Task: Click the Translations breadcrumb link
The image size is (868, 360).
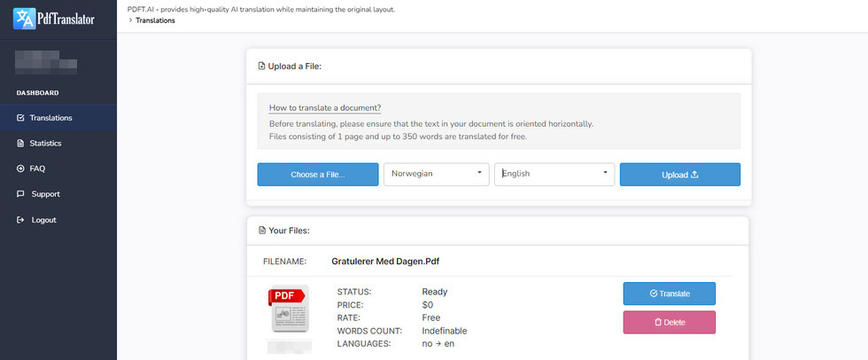Action: tap(155, 20)
